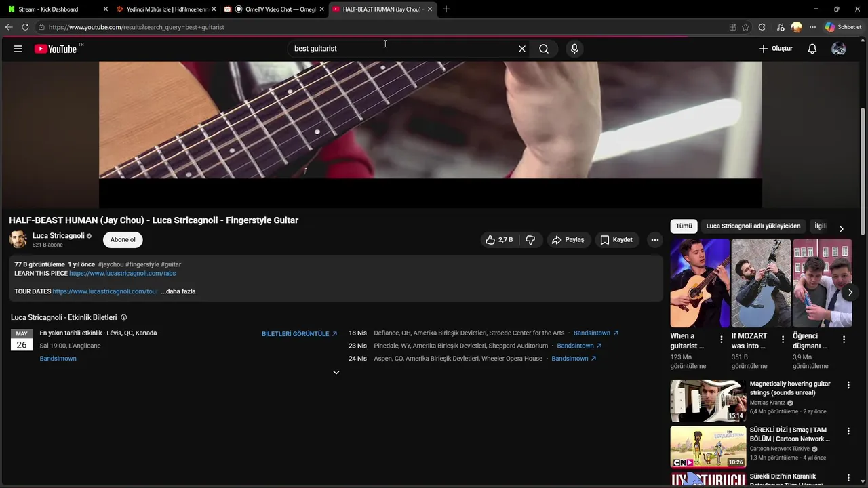This screenshot has height=488, width=868.
Task: Open Bandsintown link under L'Anglicane
Action: click(x=58, y=359)
